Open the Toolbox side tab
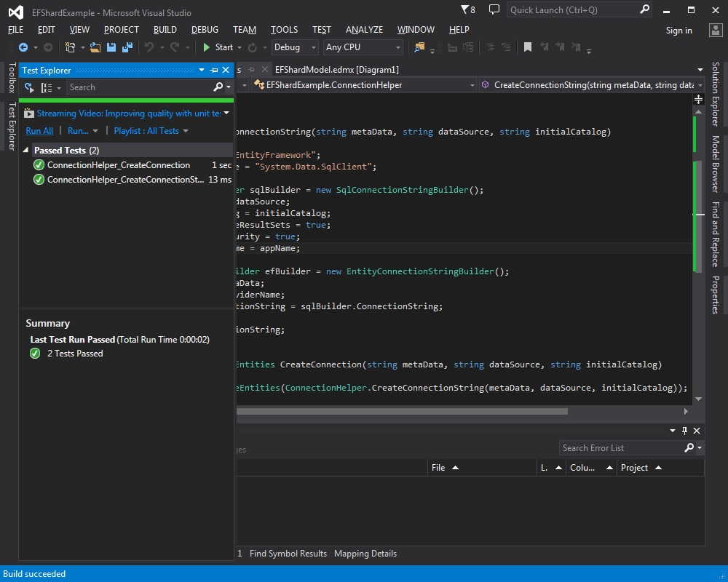The width and height of the screenshot is (728, 582). [12, 78]
